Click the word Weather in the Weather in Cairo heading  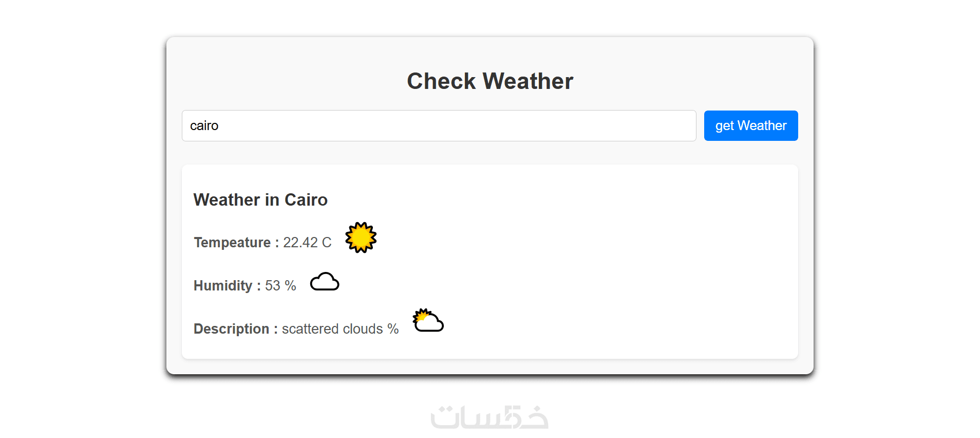227,200
